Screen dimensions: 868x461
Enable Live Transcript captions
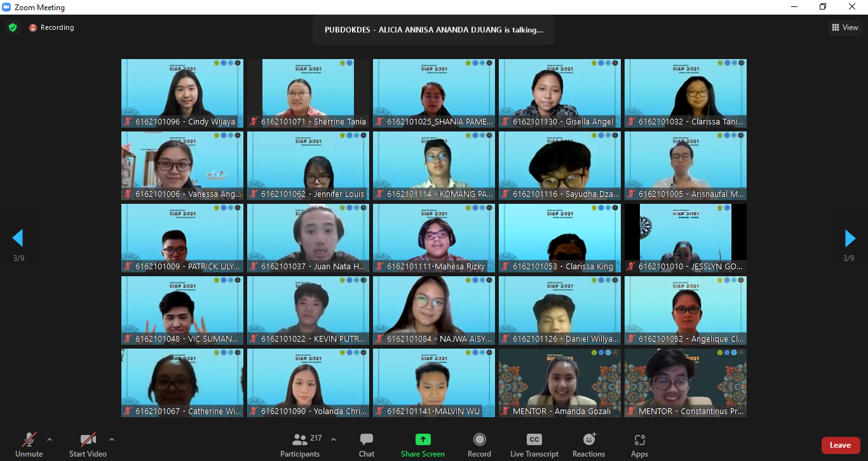(x=534, y=444)
